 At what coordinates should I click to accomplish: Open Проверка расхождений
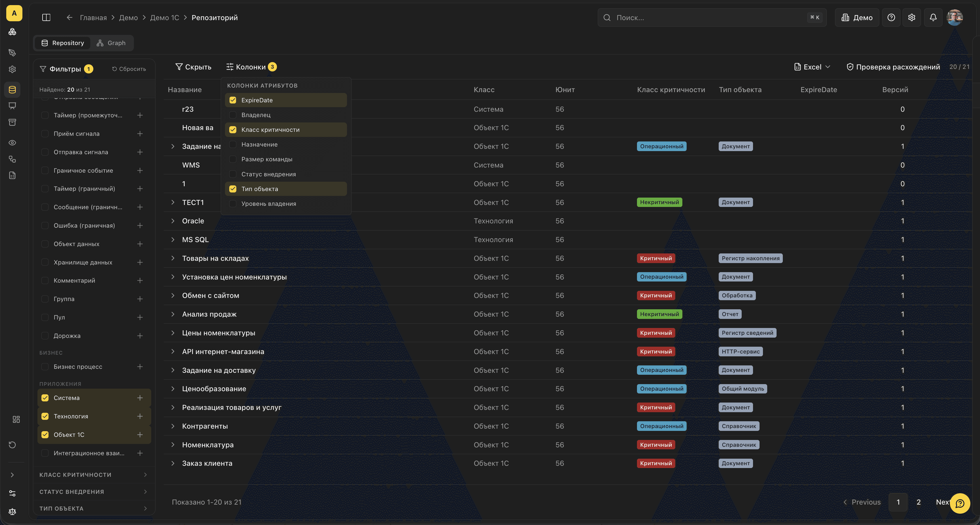[893, 67]
